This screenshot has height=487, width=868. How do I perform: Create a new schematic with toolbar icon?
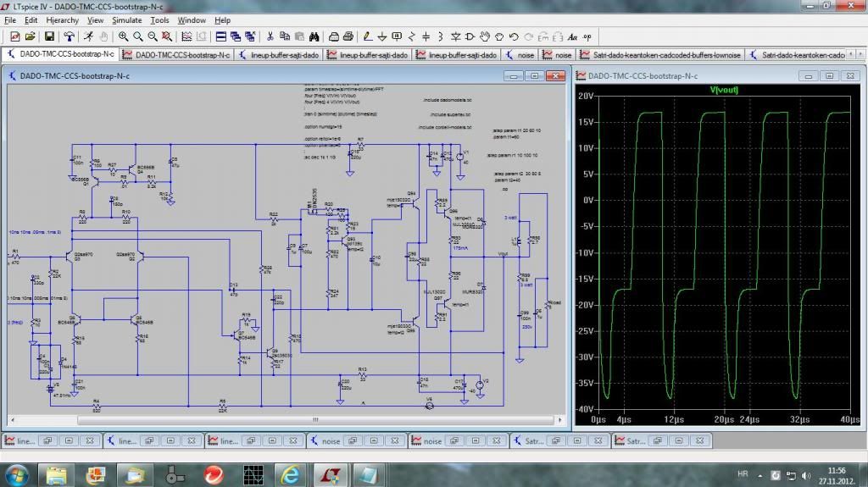(15, 36)
